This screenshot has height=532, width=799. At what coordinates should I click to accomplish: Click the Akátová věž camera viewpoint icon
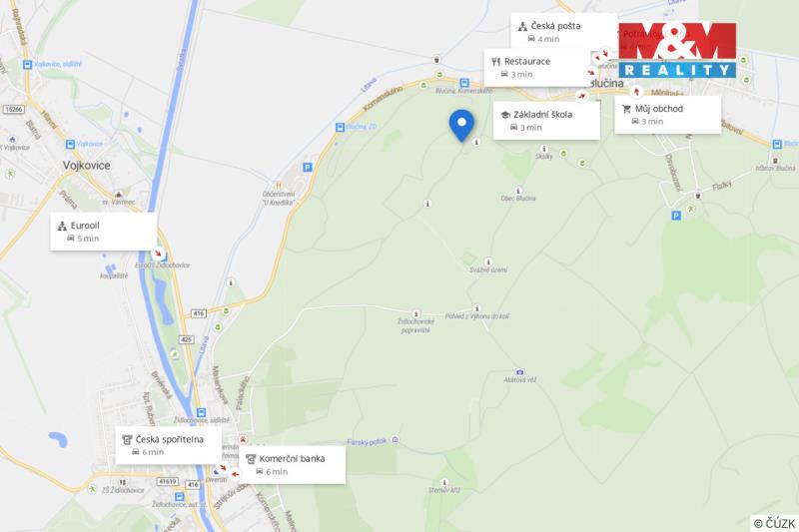(x=519, y=372)
